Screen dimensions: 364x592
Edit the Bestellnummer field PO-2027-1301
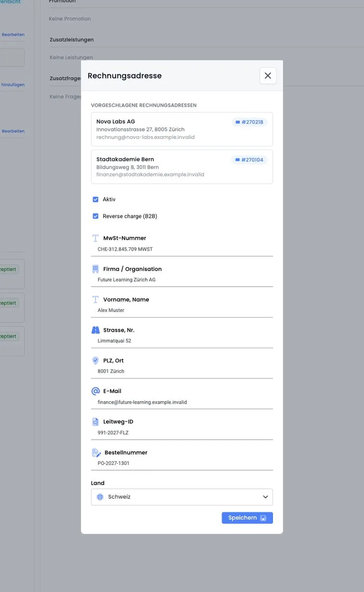click(x=182, y=464)
